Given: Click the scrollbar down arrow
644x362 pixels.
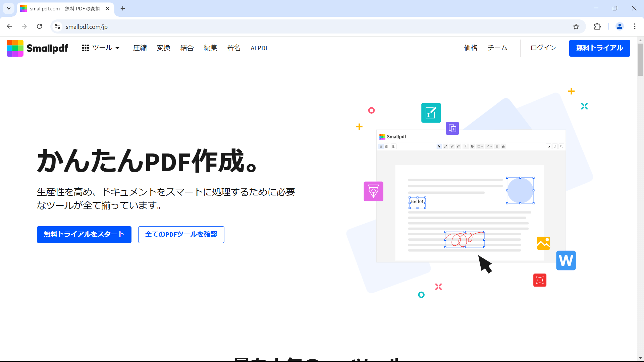Looking at the screenshot, I should 640,358.
